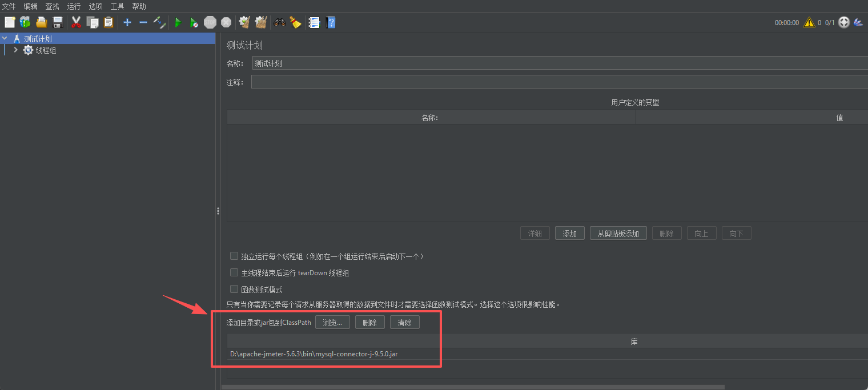The image size is (868, 390).
Task: Check 主线程结束后运行 tearDown 线程组
Action: coord(234,272)
